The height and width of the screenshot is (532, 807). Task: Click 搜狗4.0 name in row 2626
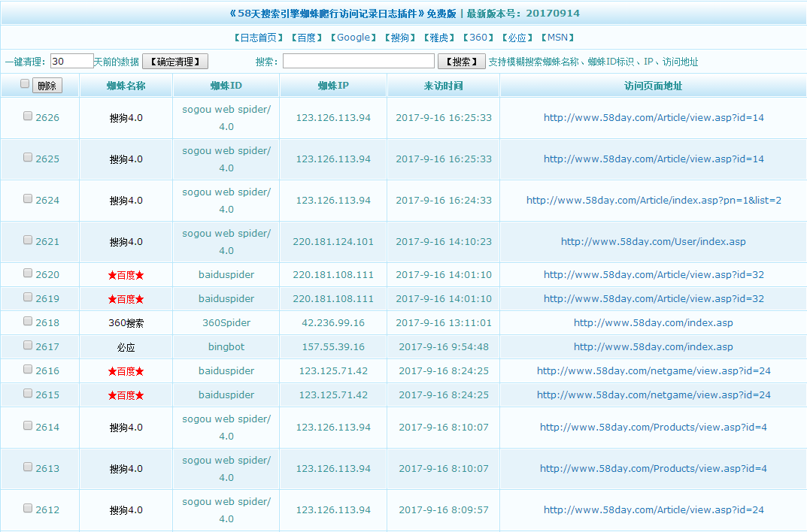pos(126,118)
